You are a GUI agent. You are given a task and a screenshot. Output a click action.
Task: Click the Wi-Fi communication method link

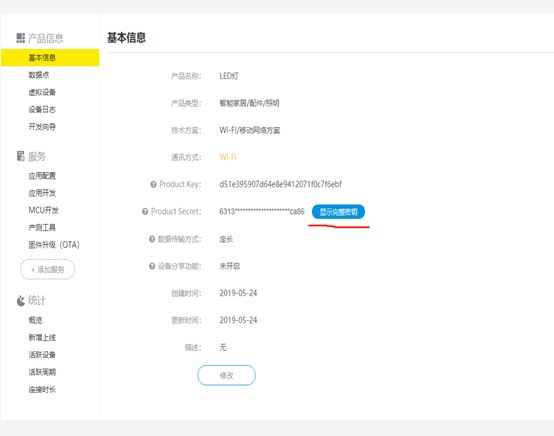(228, 157)
